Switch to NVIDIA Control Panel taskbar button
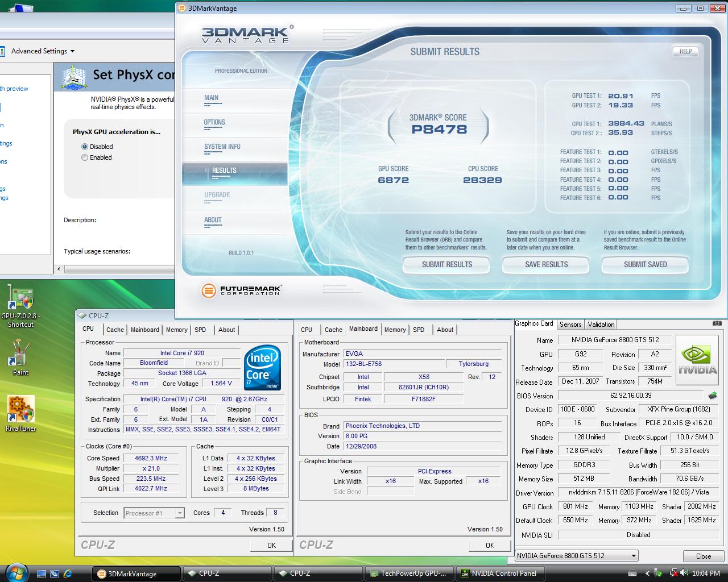 coord(500,573)
